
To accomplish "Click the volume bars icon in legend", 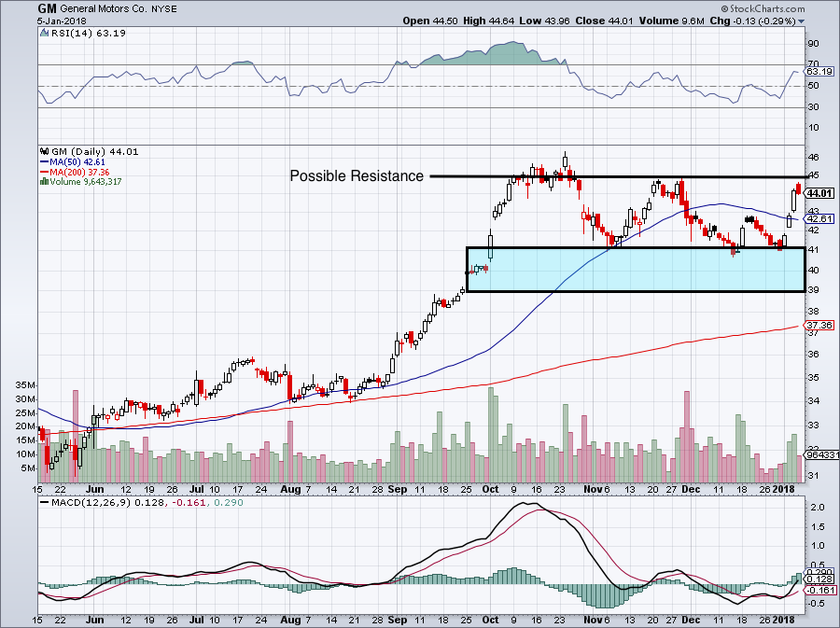I will coord(45,182).
